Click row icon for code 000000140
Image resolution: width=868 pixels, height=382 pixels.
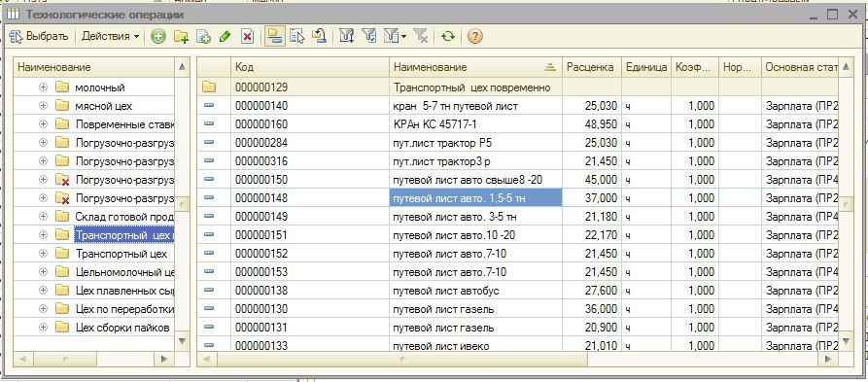(x=209, y=106)
